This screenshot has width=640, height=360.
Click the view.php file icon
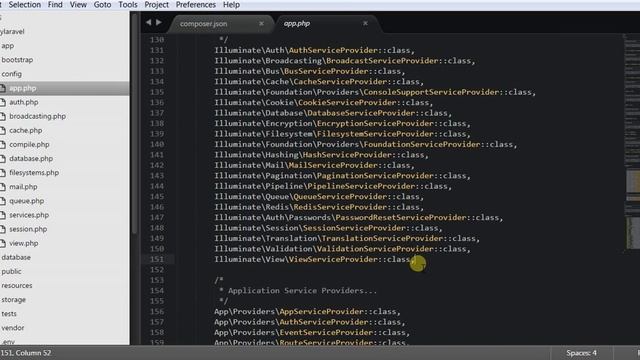pos(2,243)
